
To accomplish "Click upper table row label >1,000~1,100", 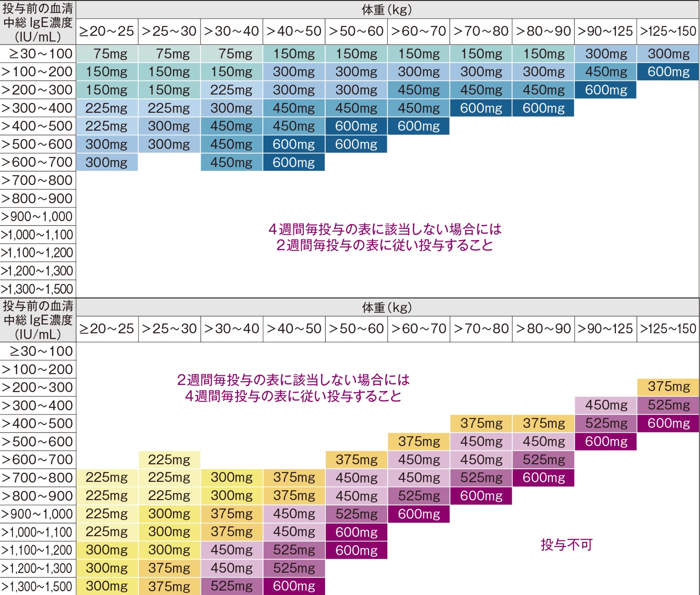I will click(38, 235).
